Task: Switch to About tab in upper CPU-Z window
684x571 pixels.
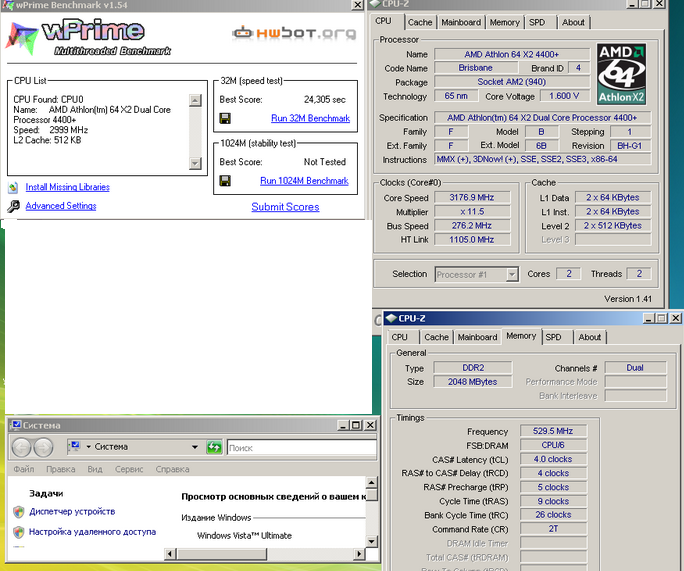Action: [x=573, y=22]
